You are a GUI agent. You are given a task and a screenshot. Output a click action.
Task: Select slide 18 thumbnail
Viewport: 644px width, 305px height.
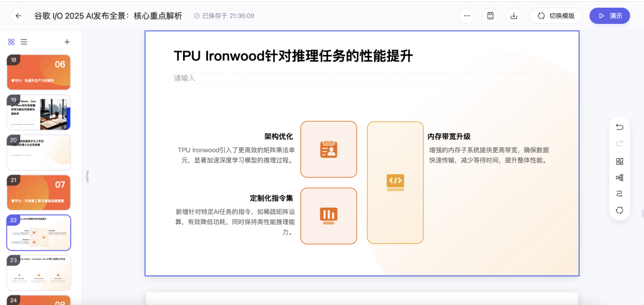click(x=39, y=72)
